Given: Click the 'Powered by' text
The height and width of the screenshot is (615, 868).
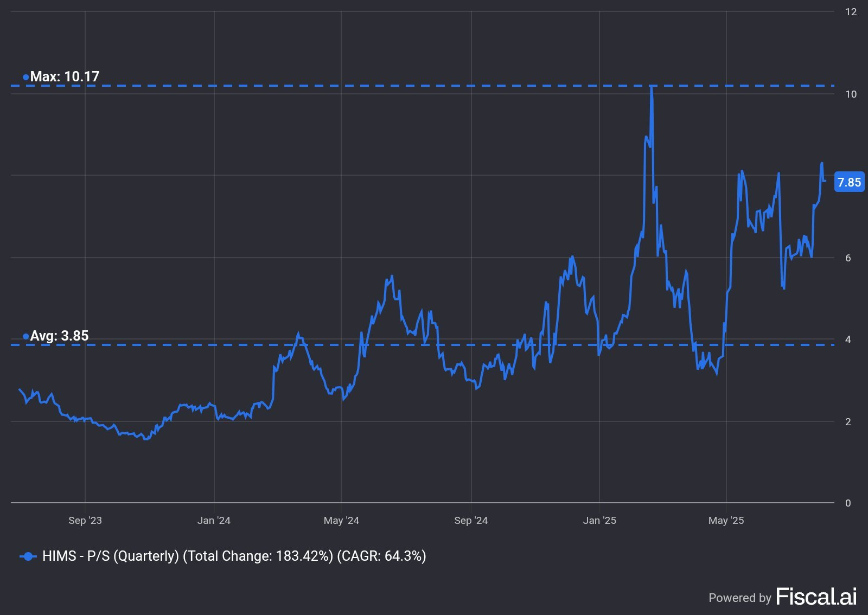Looking at the screenshot, I should (x=739, y=598).
